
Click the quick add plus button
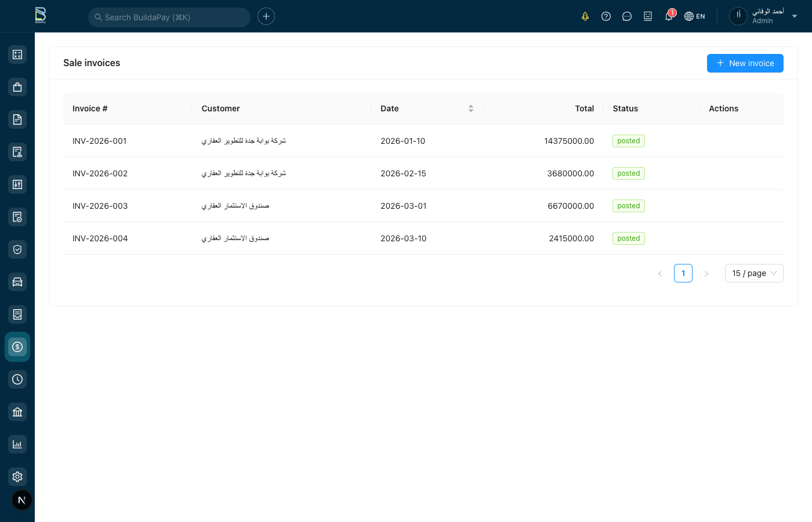click(266, 16)
